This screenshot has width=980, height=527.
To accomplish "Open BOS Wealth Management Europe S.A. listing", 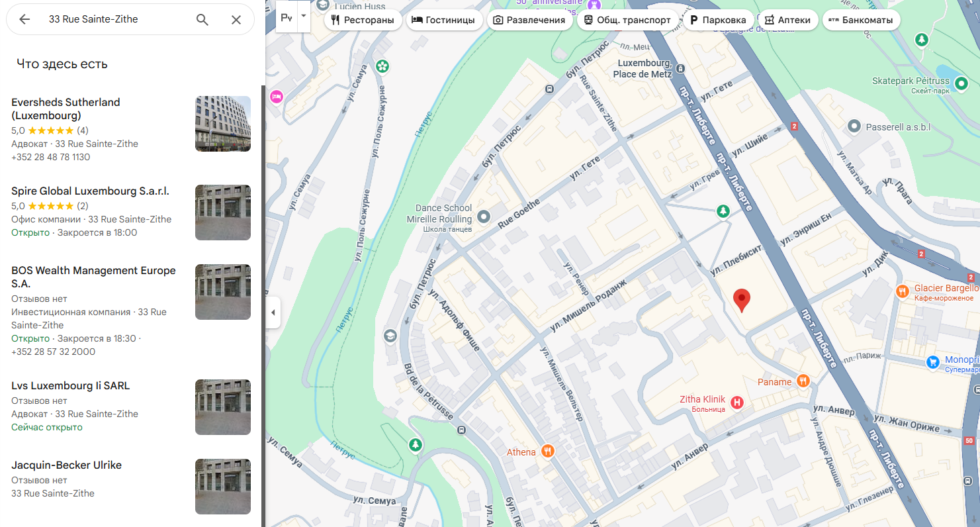I will [x=131, y=311].
